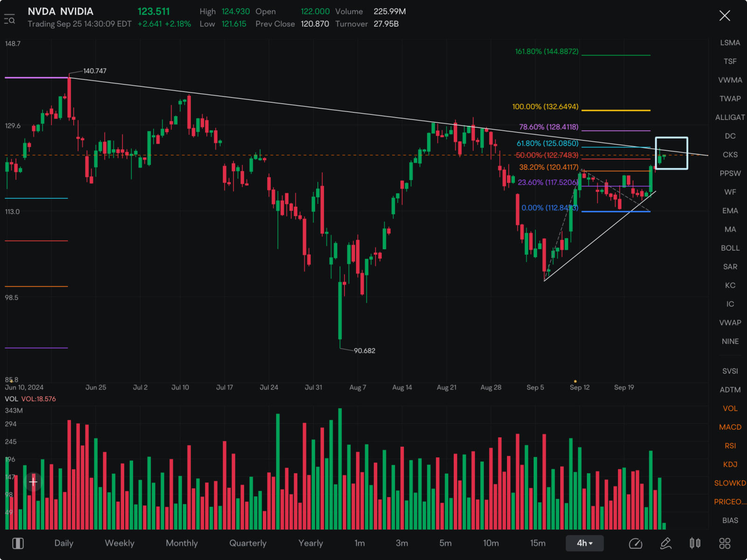Viewport: 747px width, 560px height.
Task: Enable the DC indicator
Action: [730, 136]
